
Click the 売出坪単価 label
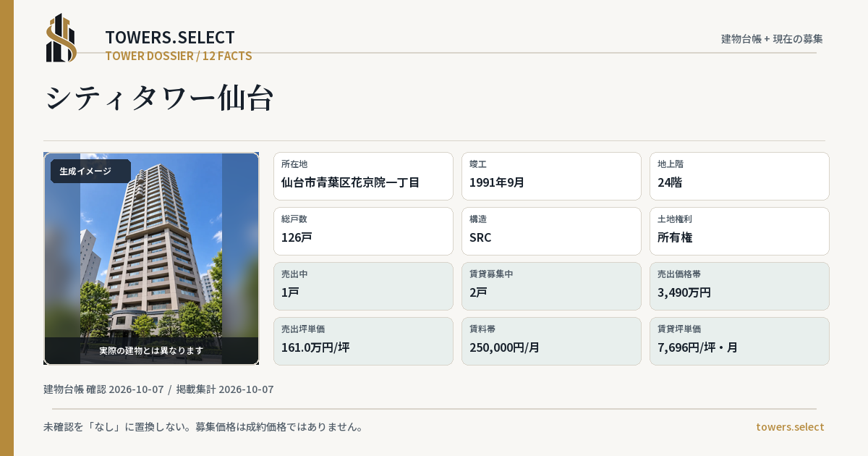303,329
